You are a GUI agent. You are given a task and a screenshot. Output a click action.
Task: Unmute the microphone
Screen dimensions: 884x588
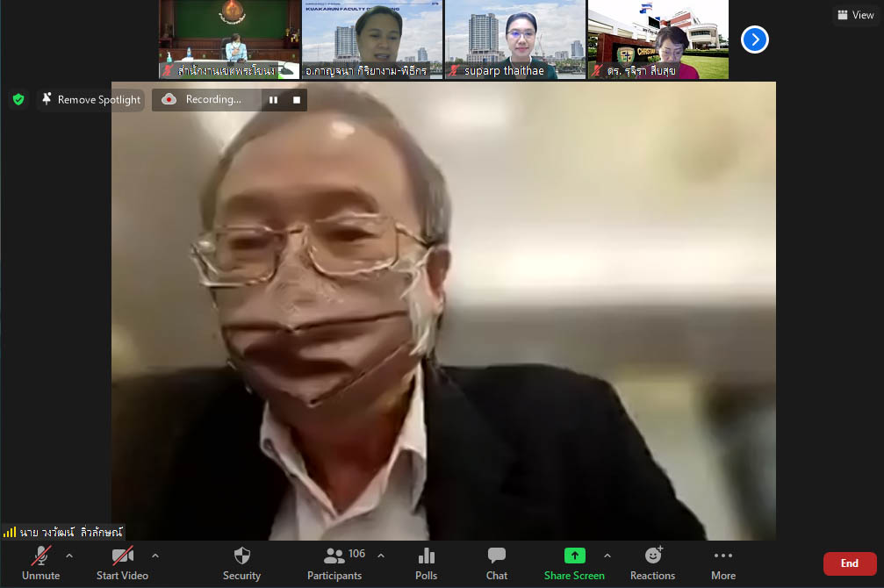point(40,563)
